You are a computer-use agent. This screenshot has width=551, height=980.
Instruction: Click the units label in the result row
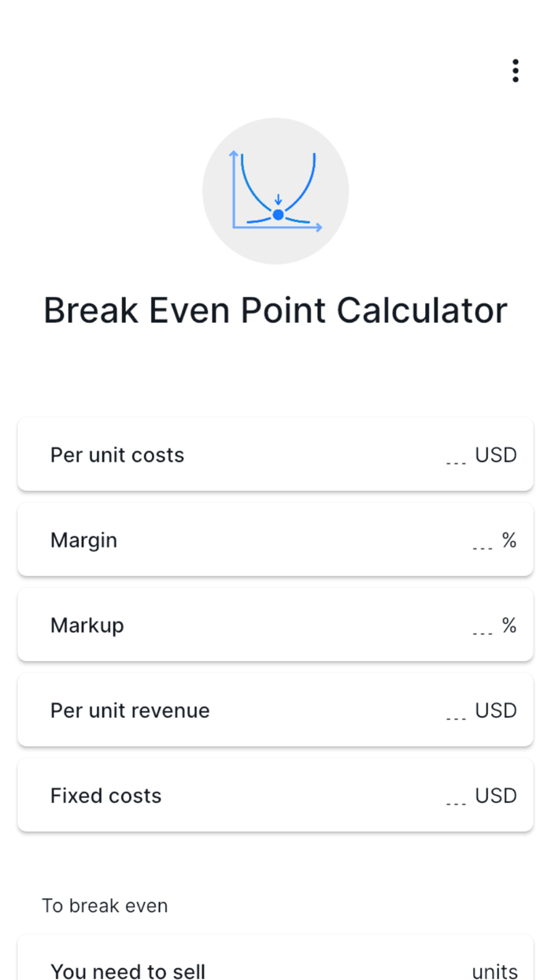[494, 972]
